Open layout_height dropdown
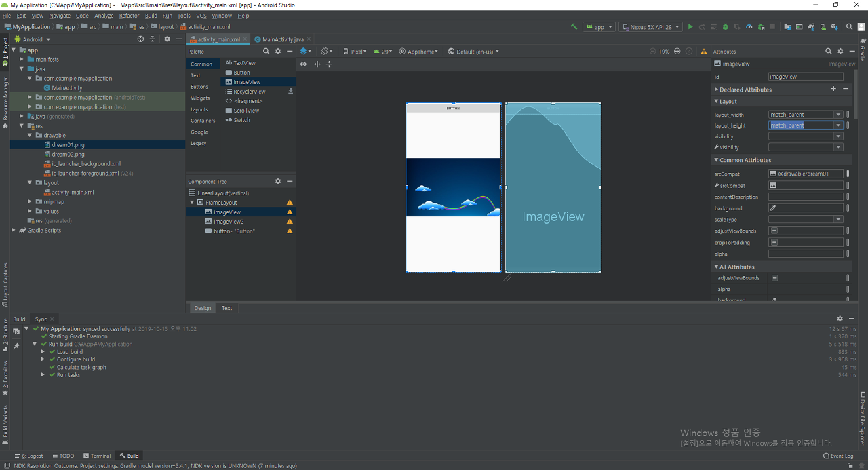 (838, 125)
